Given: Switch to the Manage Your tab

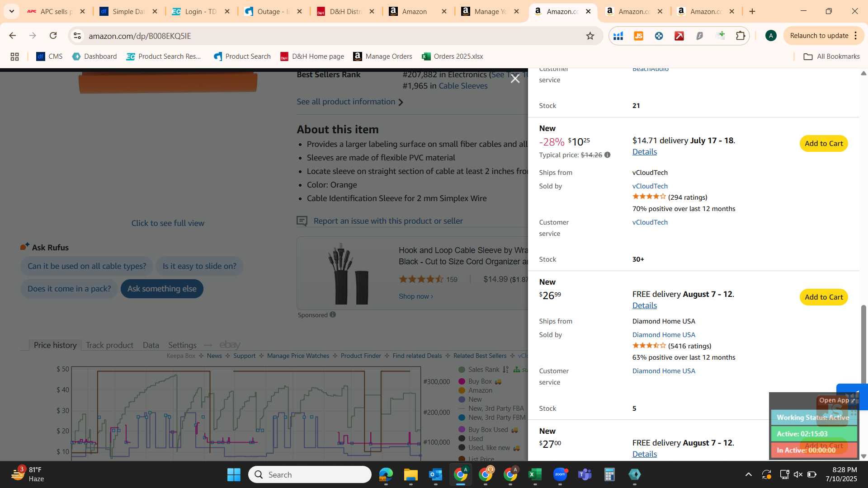Looking at the screenshot, I should (x=491, y=11).
